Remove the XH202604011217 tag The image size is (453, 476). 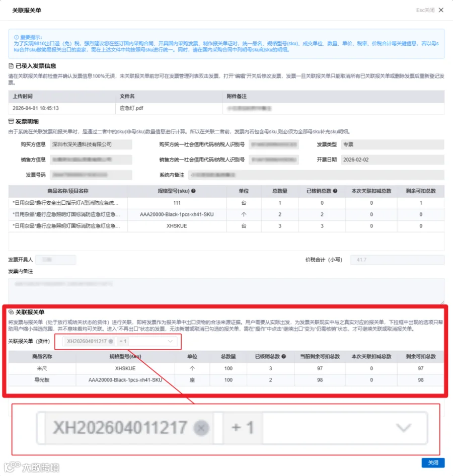[x=111, y=341]
